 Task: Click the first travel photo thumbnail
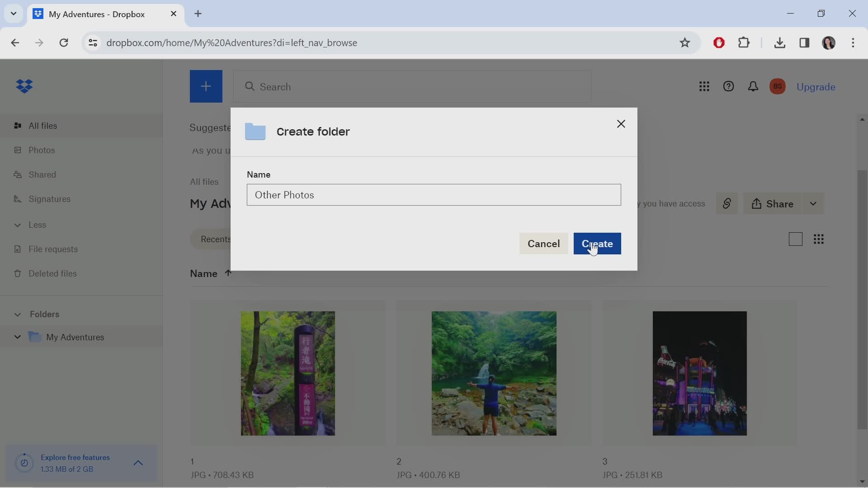288,372
